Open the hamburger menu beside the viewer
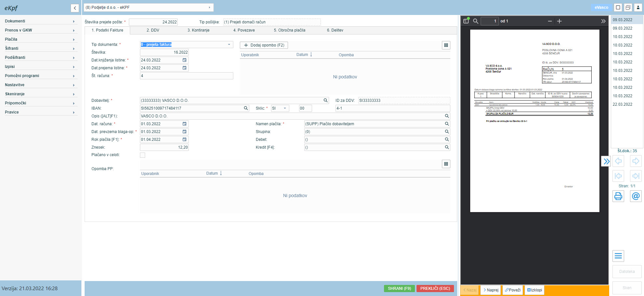 tap(618, 256)
